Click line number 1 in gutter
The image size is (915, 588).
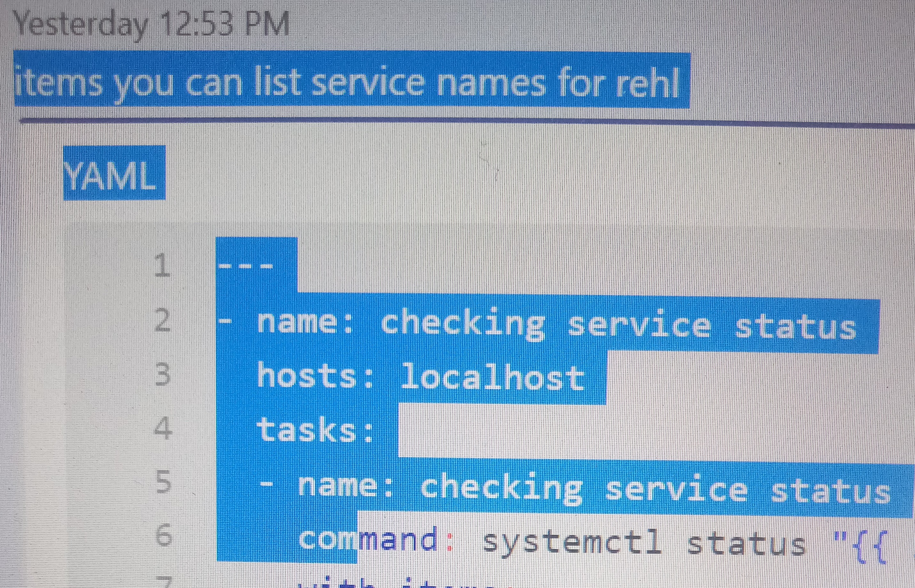coord(162,266)
